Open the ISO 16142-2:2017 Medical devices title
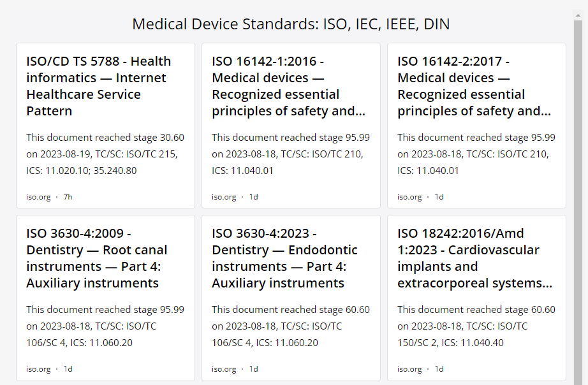Viewport: 588px width, 385px height. [x=474, y=86]
